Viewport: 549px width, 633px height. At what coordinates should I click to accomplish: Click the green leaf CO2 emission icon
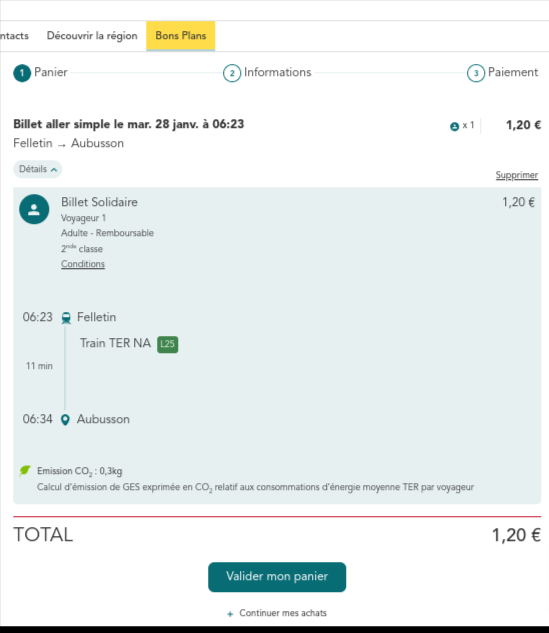(25, 471)
